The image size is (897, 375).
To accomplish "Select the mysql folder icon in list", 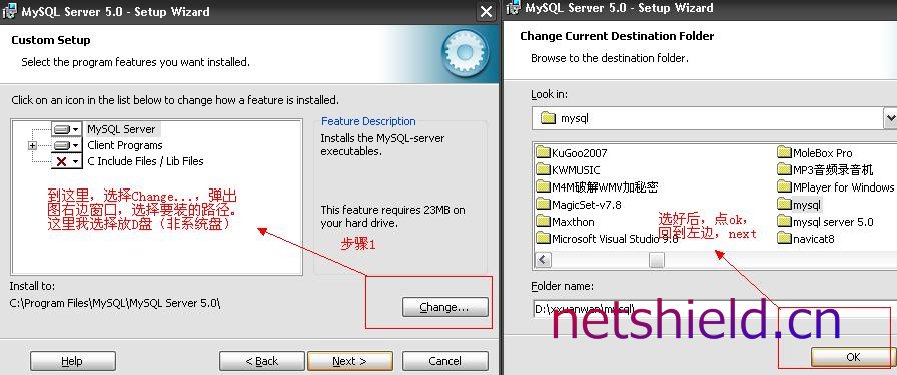I will (784, 204).
